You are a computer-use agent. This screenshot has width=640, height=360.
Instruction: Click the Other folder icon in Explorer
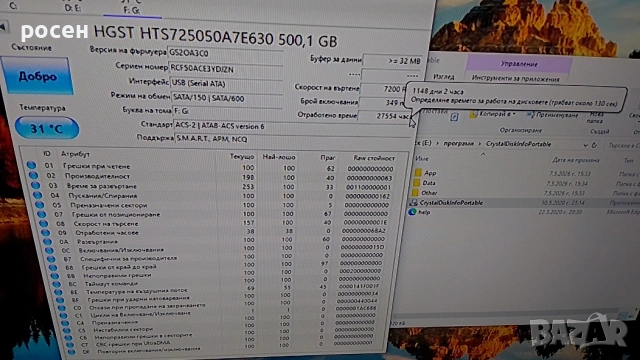[x=416, y=193]
